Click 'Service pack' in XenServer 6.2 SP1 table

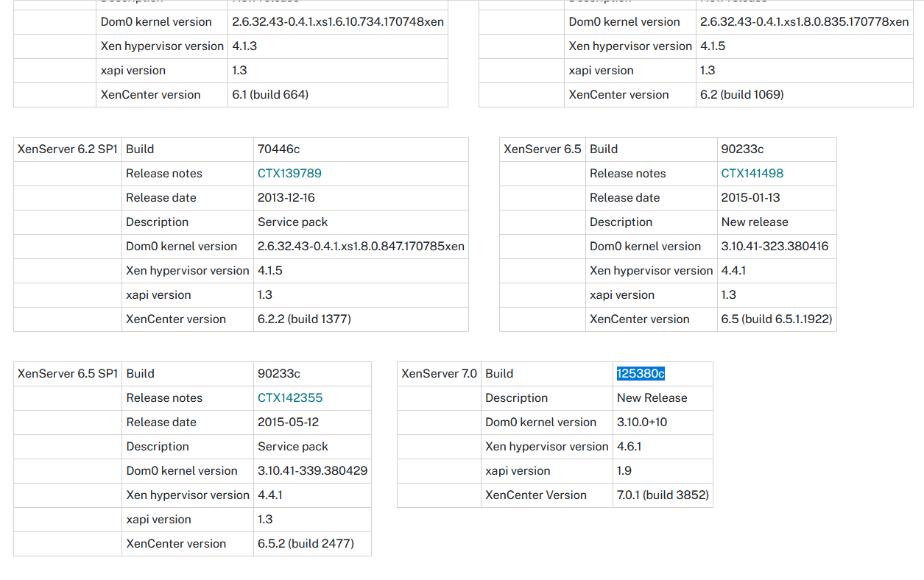pos(293,222)
